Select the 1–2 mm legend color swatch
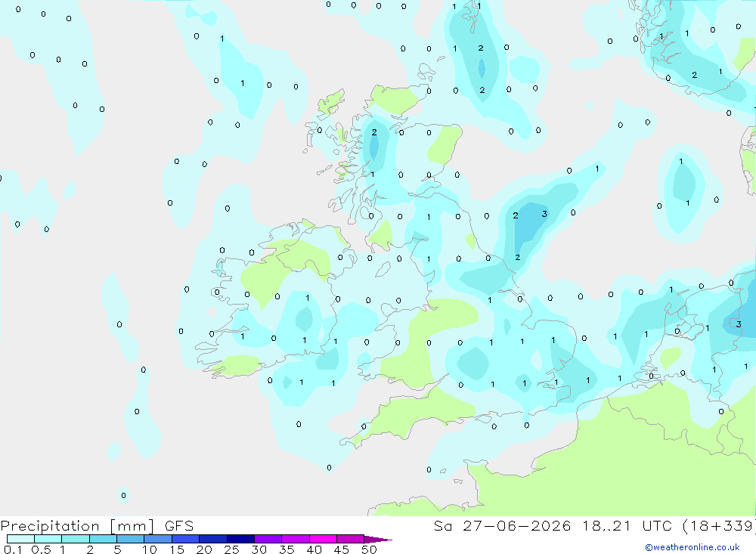This screenshot has width=756, height=554. tap(76, 539)
